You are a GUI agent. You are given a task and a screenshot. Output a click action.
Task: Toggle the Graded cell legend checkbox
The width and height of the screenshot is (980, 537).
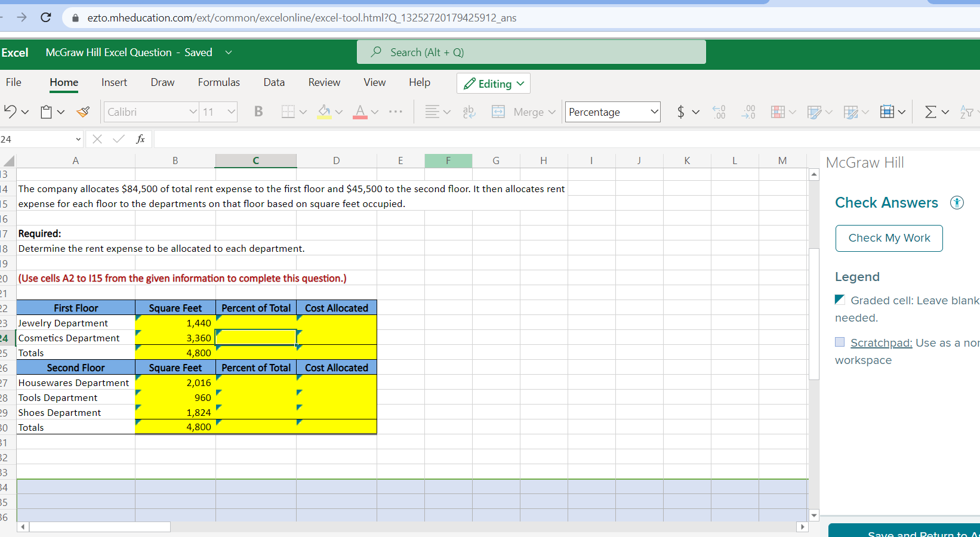(840, 300)
